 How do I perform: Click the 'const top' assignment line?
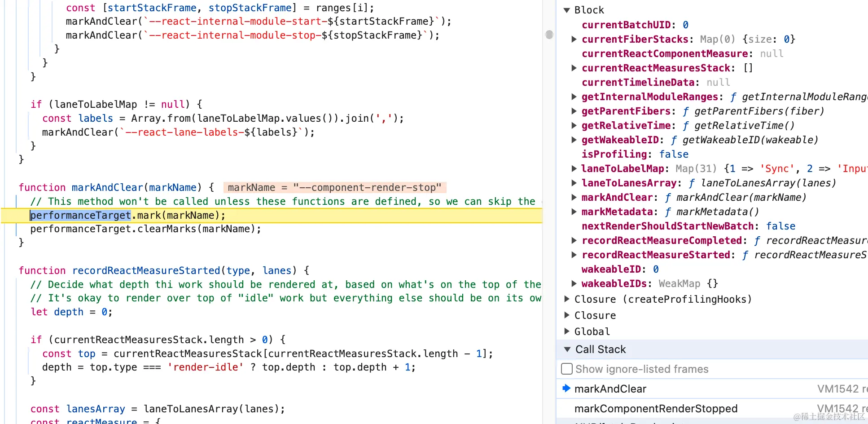click(x=267, y=353)
